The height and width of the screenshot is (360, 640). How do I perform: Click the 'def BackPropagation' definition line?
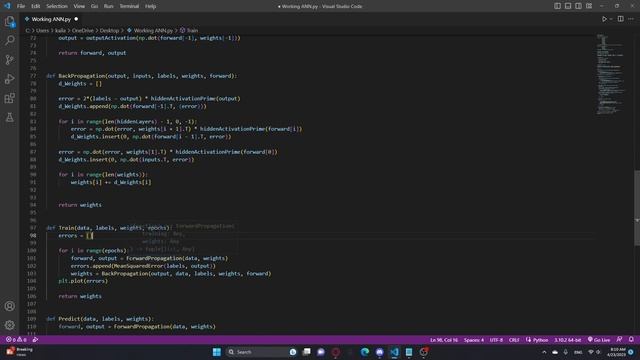pyautogui.click(x=141, y=76)
